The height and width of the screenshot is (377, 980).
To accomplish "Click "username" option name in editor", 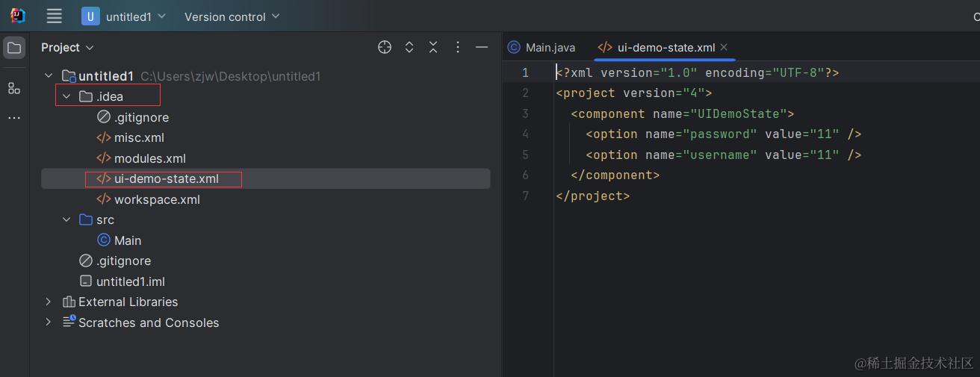I will (x=720, y=155).
